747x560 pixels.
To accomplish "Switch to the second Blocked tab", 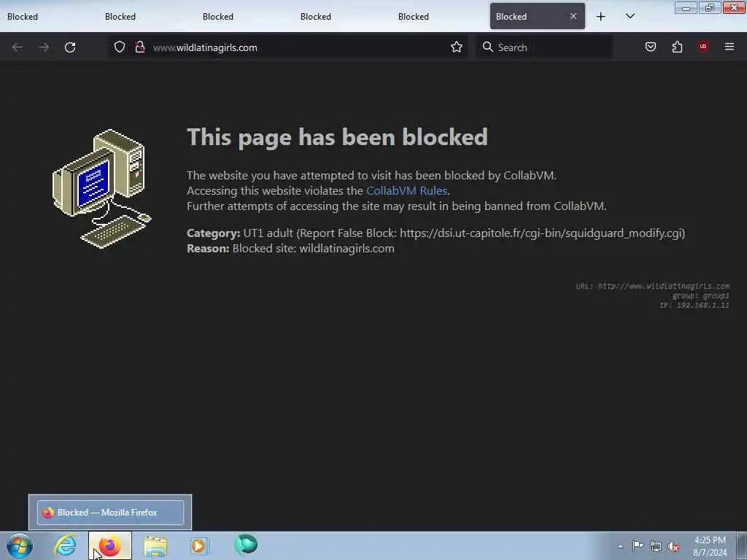I will click(145, 17).
